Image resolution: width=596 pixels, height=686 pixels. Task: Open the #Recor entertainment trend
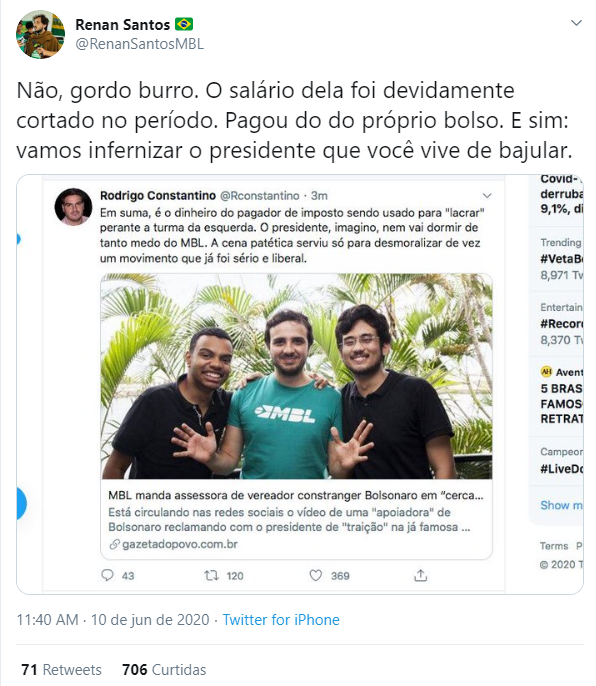561,324
